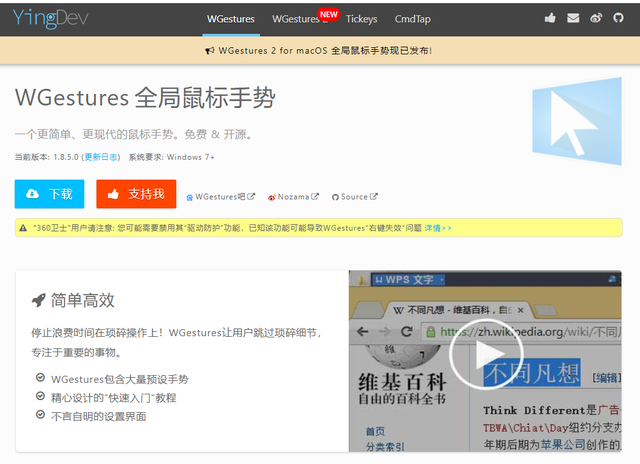The image size is (640, 464).
Task: Open the Weibo icon in the navbar
Action: (596, 18)
